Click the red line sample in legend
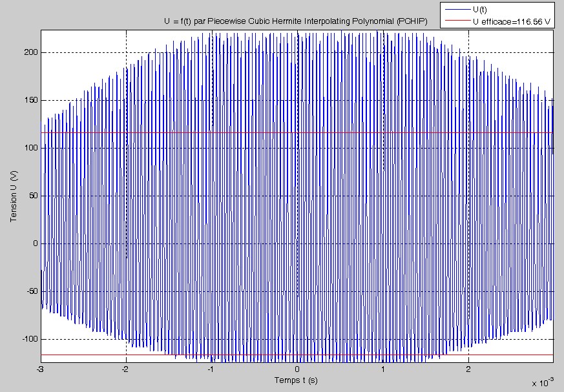 click(x=455, y=21)
